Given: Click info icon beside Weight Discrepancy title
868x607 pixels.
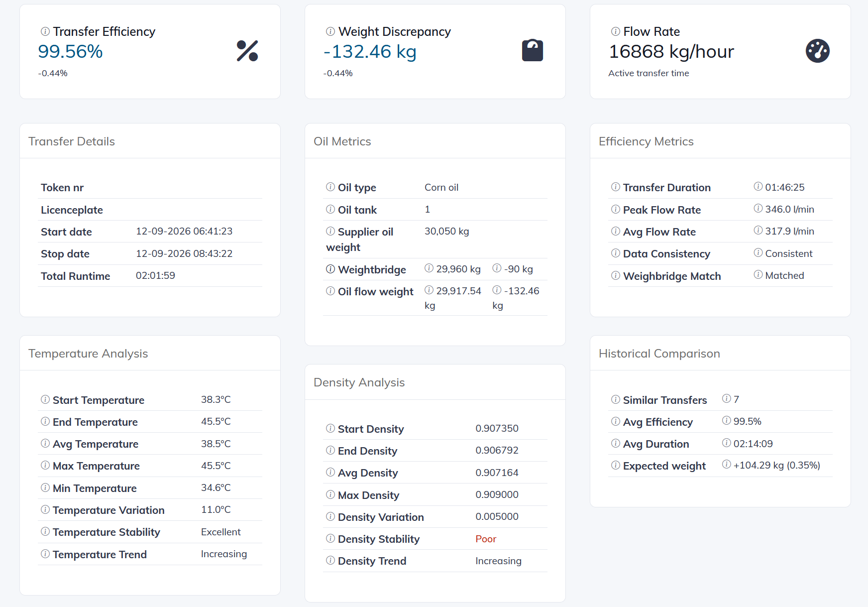Looking at the screenshot, I should click(x=330, y=31).
